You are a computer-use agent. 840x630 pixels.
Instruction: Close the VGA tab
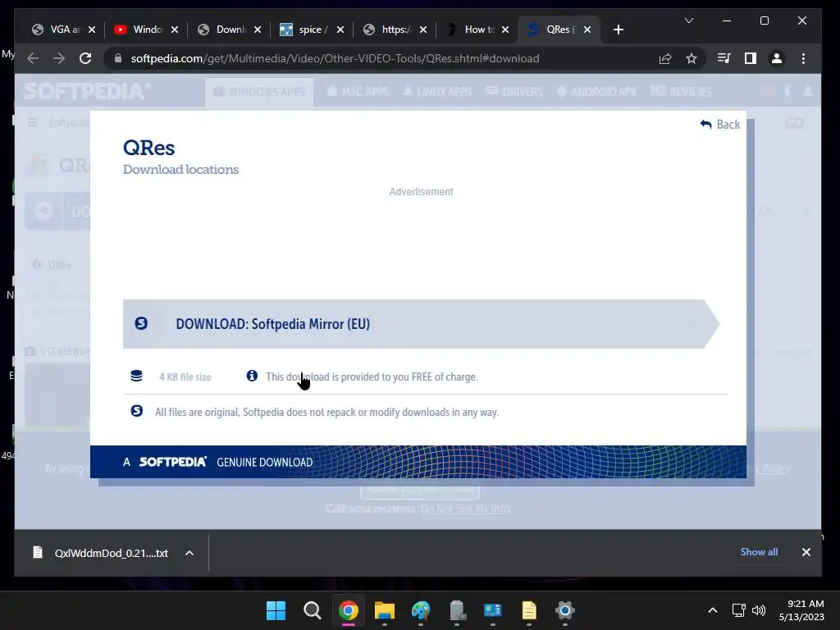92,30
